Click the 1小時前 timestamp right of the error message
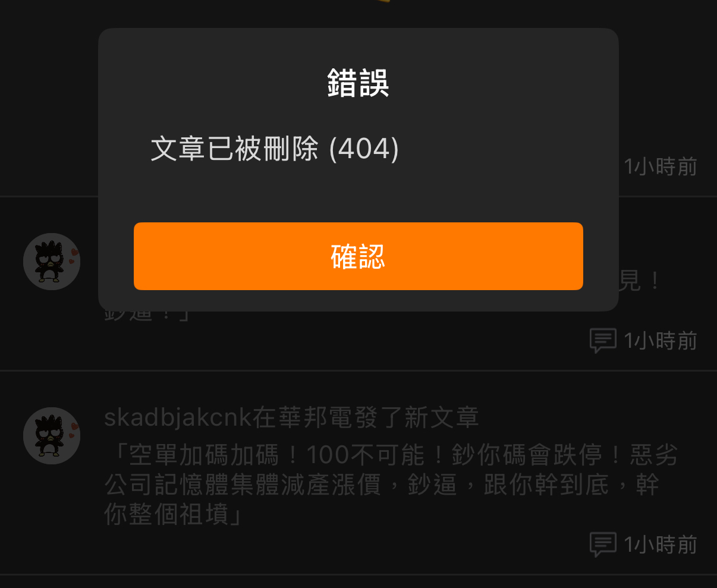The image size is (717, 588). click(x=660, y=166)
